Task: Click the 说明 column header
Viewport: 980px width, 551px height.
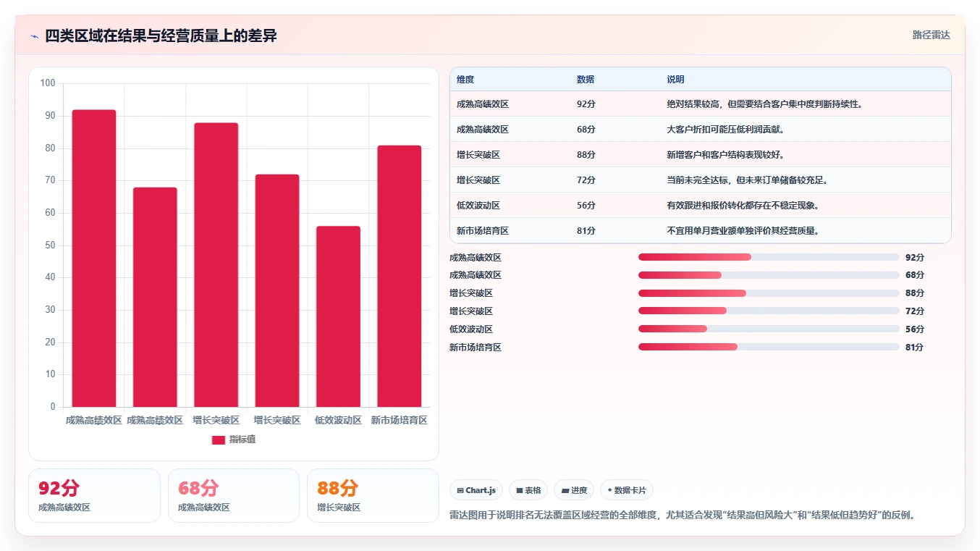Action: coord(675,80)
